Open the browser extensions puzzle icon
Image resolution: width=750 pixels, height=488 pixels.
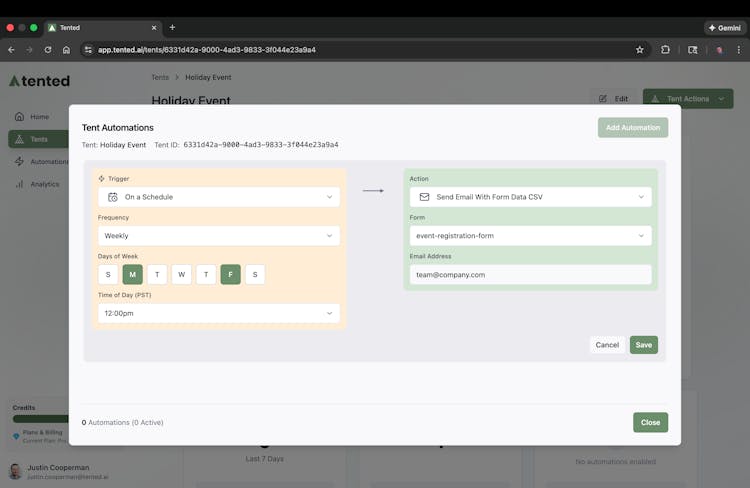click(x=665, y=49)
